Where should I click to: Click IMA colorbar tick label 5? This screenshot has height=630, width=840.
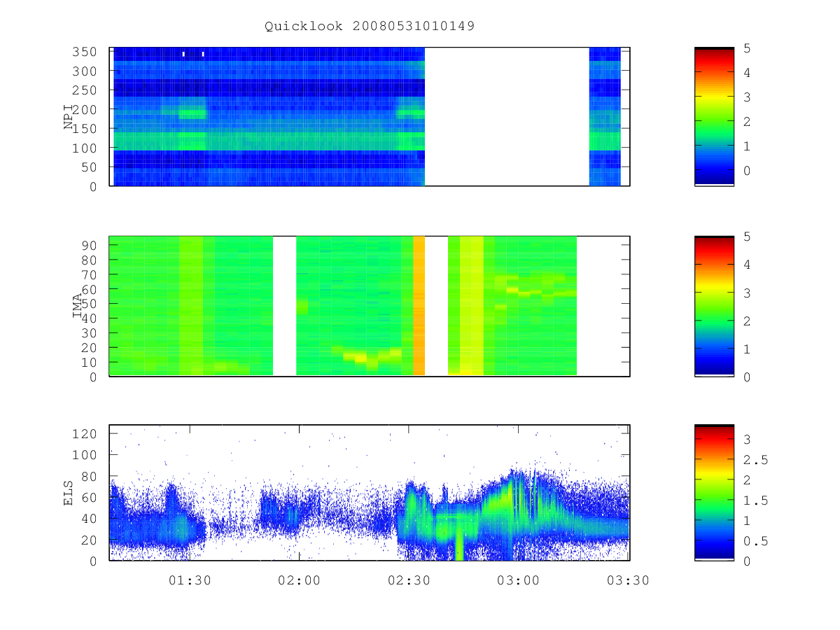tap(746, 237)
